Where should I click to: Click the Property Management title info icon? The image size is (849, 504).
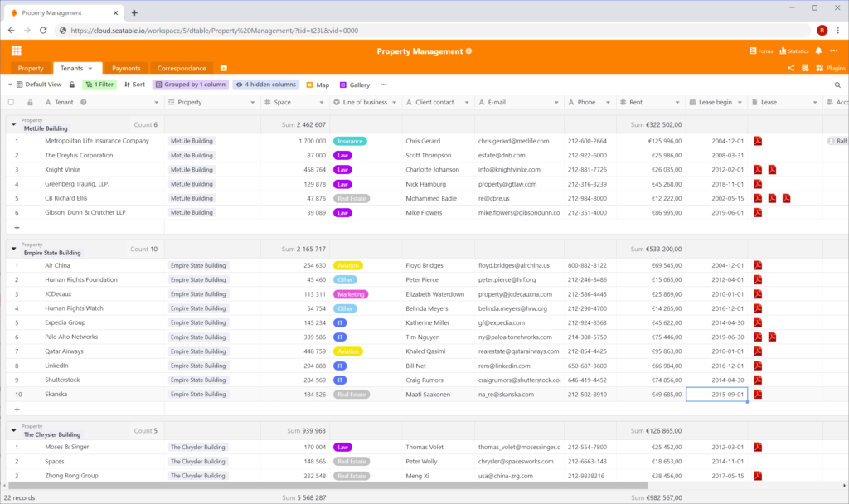(469, 51)
